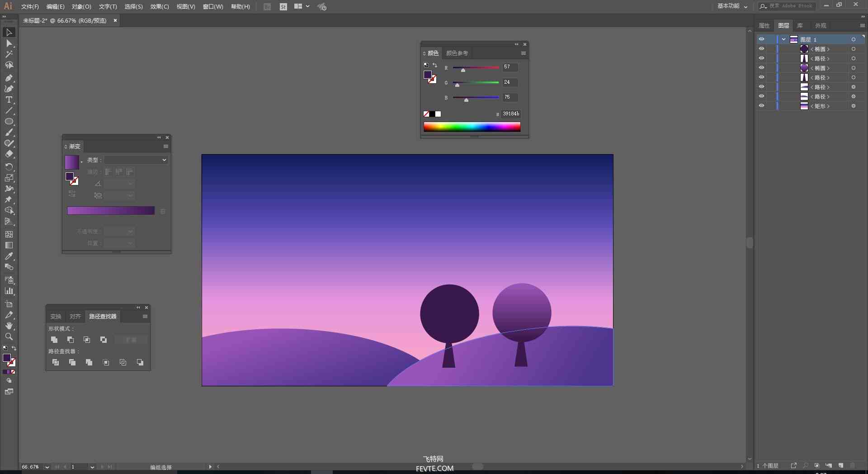Image resolution: width=868 pixels, height=474 pixels.
Task: Select the Magic Wand tool
Action: coord(9,54)
